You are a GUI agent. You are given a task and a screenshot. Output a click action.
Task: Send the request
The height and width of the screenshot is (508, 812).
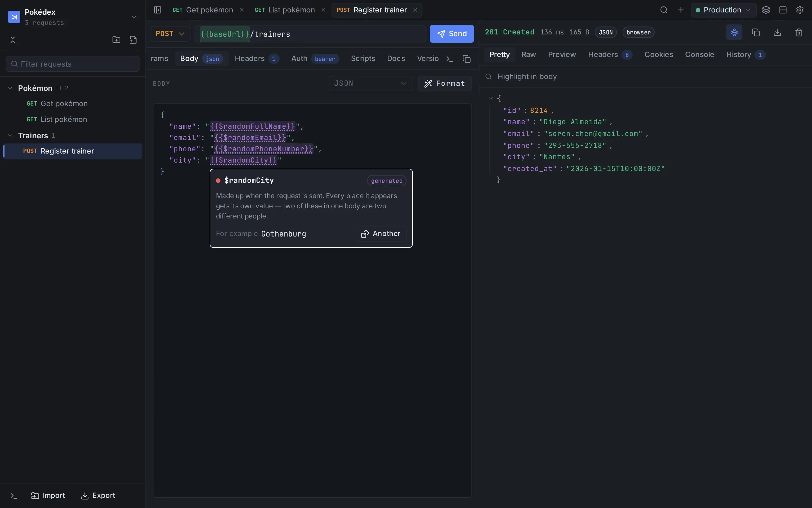(452, 34)
